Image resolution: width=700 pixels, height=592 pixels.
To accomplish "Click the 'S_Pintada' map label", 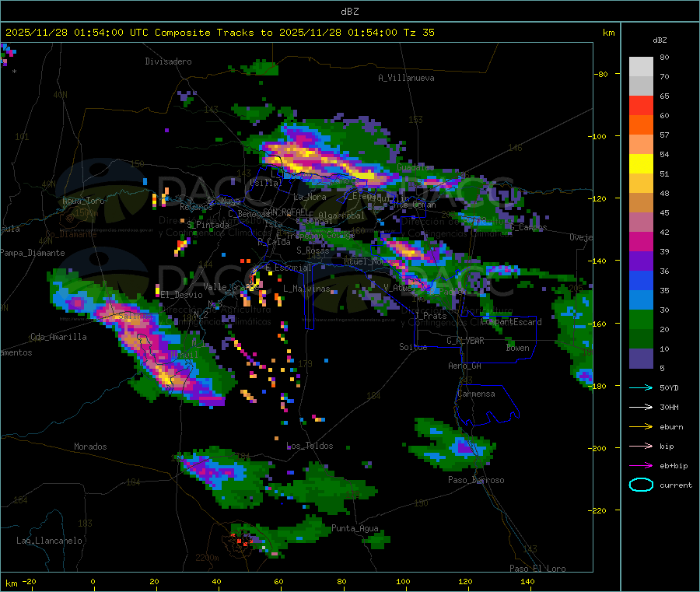I will [x=208, y=225].
